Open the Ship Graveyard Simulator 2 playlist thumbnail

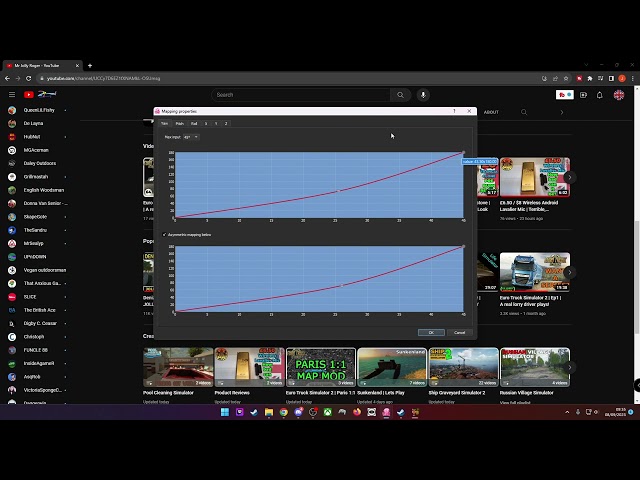[x=464, y=367]
